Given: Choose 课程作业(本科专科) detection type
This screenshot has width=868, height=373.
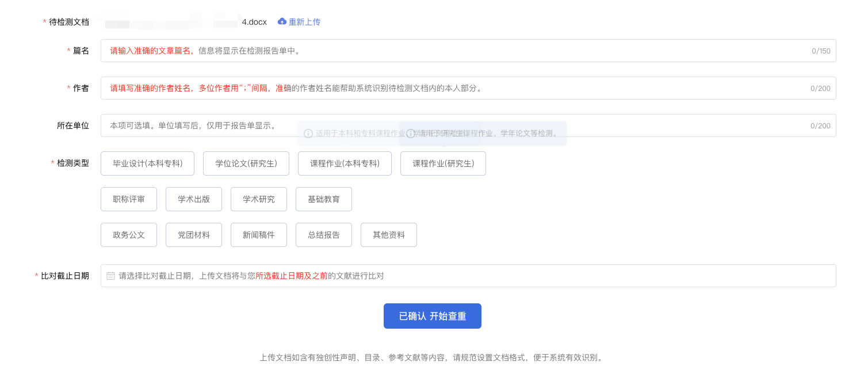Looking at the screenshot, I should pyautogui.click(x=345, y=163).
